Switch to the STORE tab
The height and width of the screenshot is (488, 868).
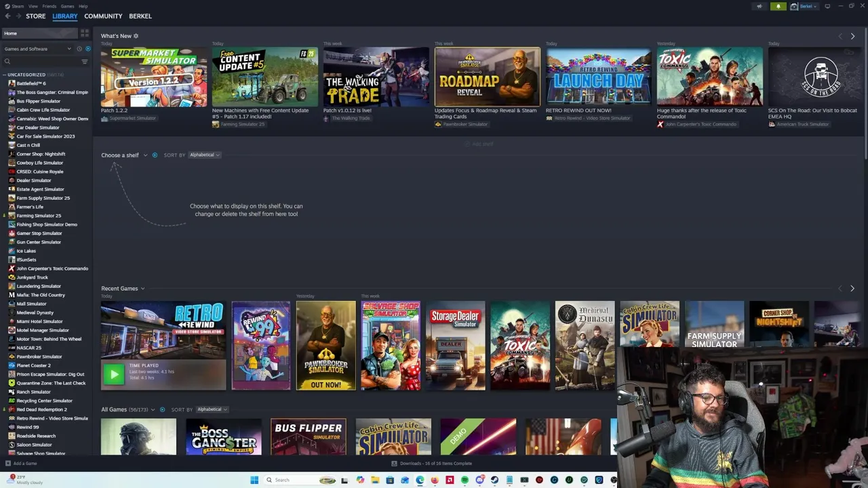pos(36,16)
